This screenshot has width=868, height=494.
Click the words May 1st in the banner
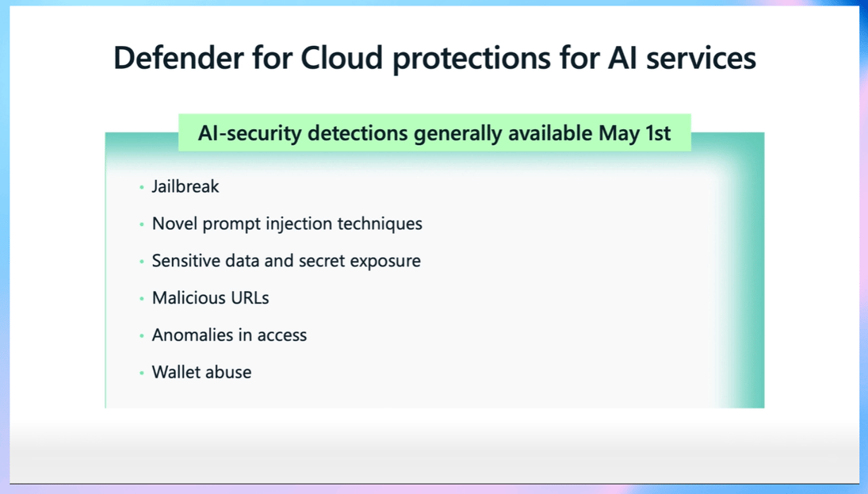click(634, 133)
